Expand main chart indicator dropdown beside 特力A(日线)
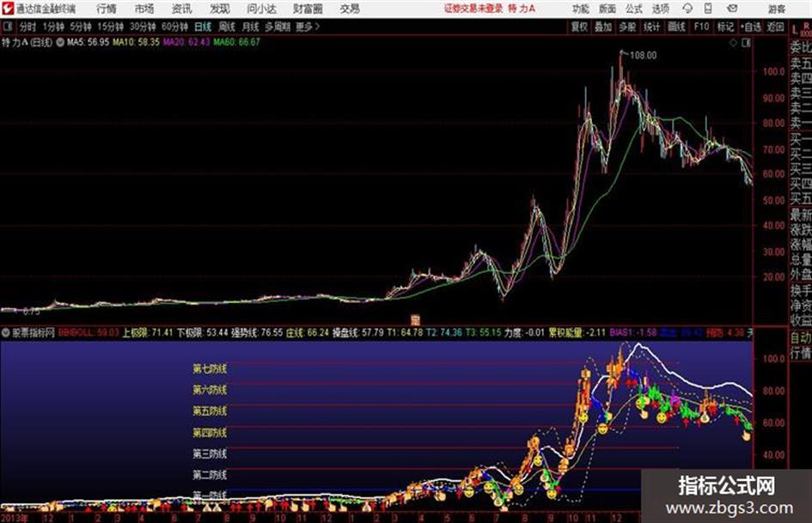 pos(60,42)
